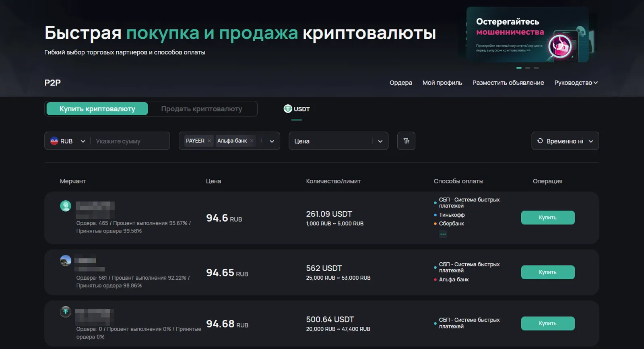Click the Мерчант column header
Viewport: 644px width, 349px height.
[x=73, y=181]
